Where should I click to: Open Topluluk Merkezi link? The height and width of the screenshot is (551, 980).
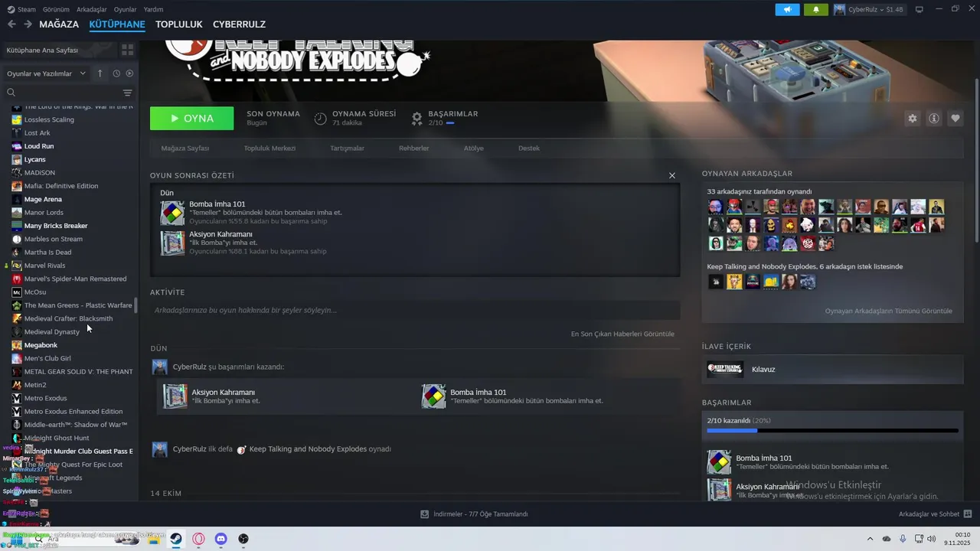coord(269,148)
